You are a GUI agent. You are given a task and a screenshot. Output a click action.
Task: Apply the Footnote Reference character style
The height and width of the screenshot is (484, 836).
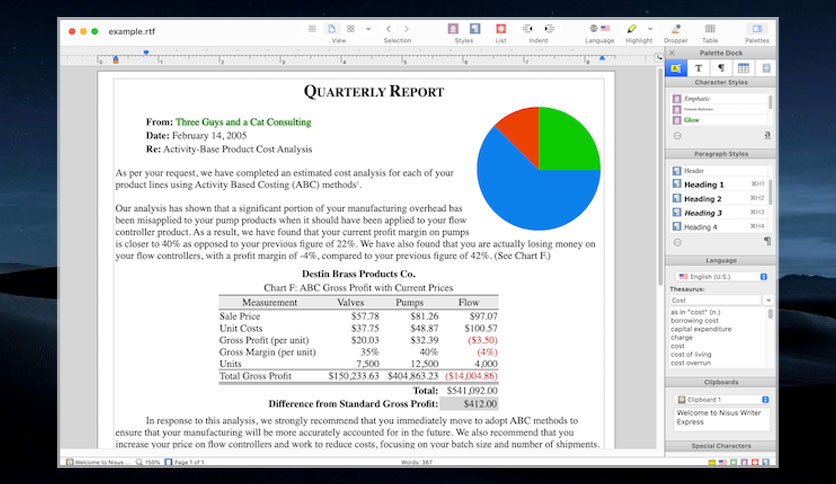point(719,109)
